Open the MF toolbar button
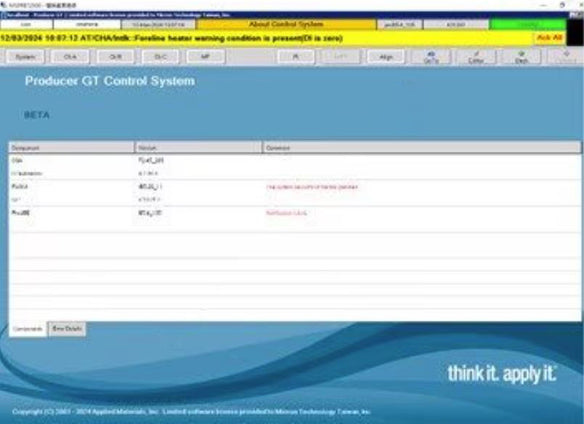Viewport: 584px width, 424px height. (205, 57)
